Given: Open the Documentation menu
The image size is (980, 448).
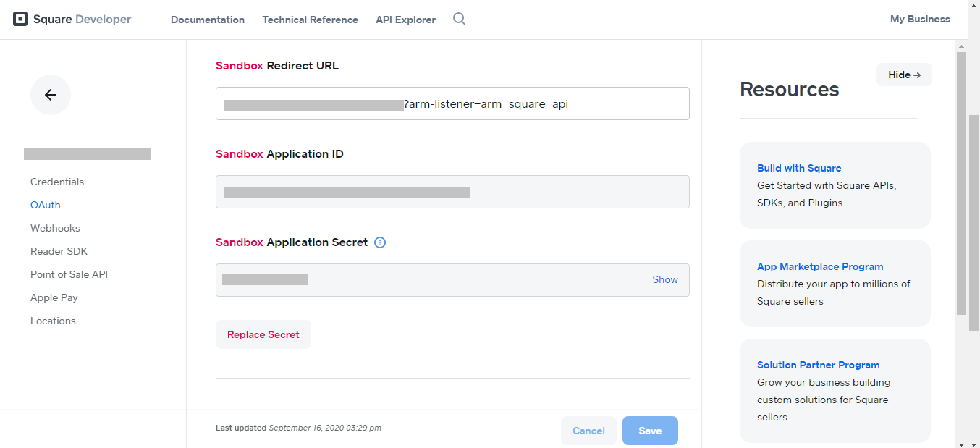Looking at the screenshot, I should 208,20.
